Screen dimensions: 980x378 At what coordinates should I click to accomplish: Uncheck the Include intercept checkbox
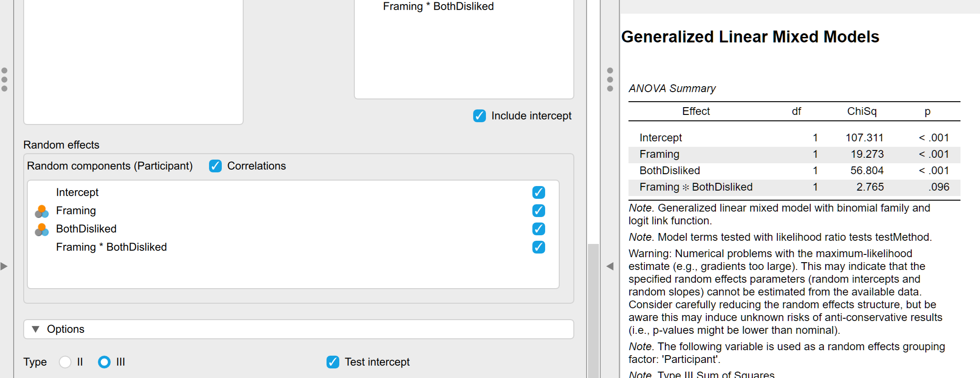480,116
